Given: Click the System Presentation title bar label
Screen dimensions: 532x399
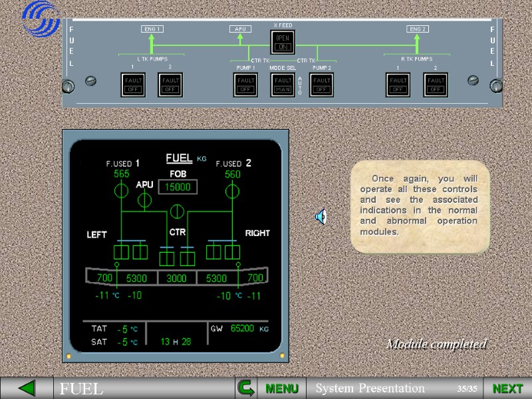Looking at the screenshot, I should pos(372,388).
